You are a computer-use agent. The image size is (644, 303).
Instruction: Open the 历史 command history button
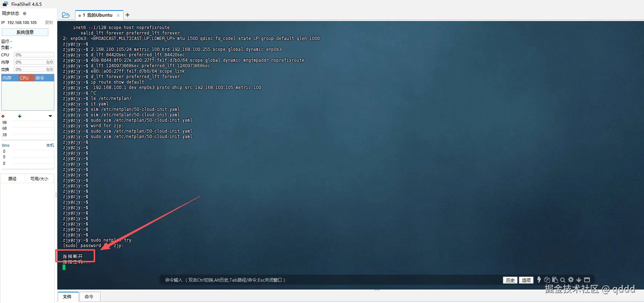click(510, 280)
